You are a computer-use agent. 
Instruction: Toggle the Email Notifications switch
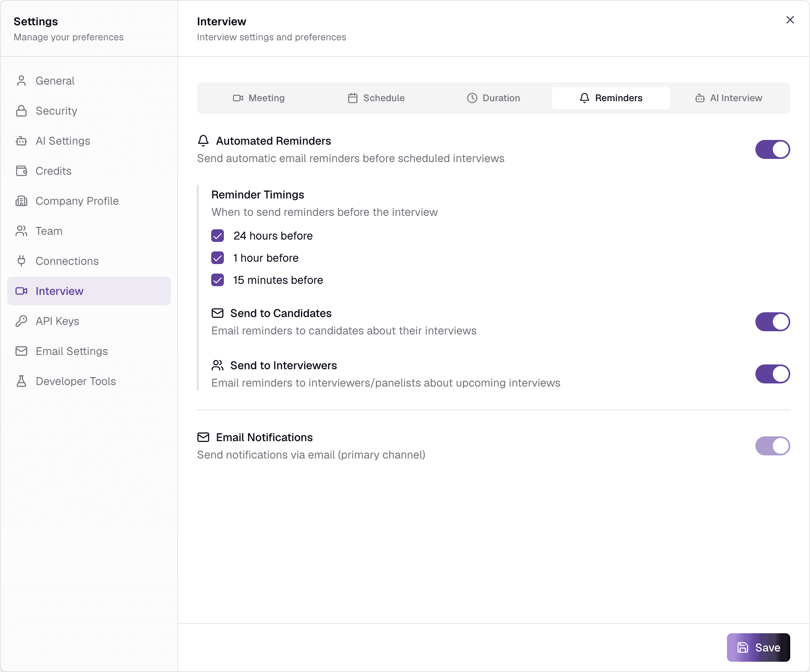(772, 446)
